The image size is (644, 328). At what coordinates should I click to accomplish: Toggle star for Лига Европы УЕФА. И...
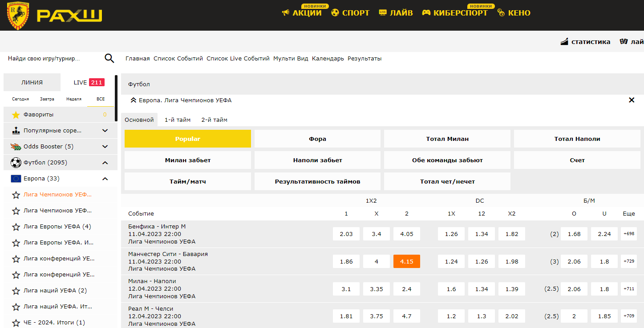(16, 243)
